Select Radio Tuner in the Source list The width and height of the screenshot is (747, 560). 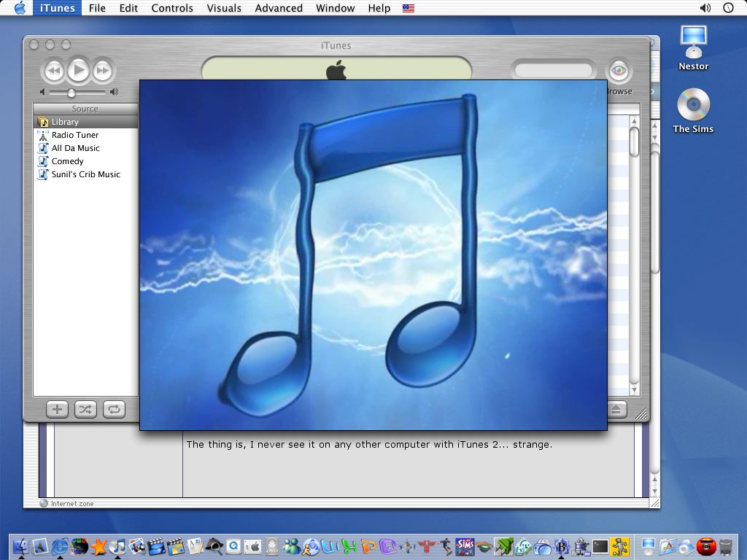[x=86, y=135]
